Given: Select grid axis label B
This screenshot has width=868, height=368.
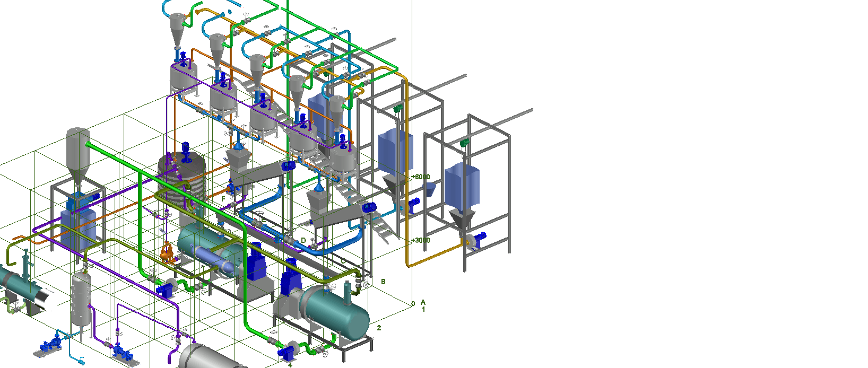Looking at the screenshot, I should tap(383, 282).
